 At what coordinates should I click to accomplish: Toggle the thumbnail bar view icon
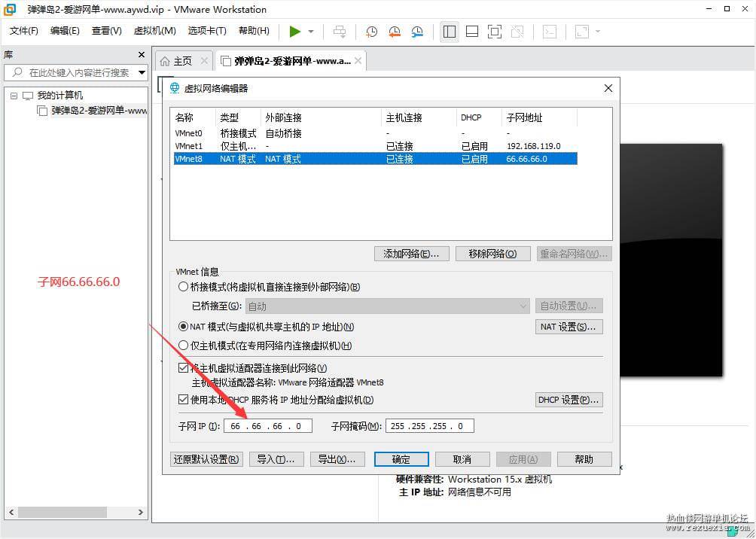click(x=472, y=32)
